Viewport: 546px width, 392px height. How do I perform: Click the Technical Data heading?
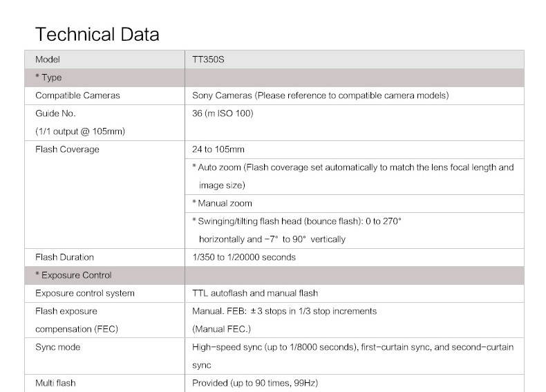(x=97, y=34)
